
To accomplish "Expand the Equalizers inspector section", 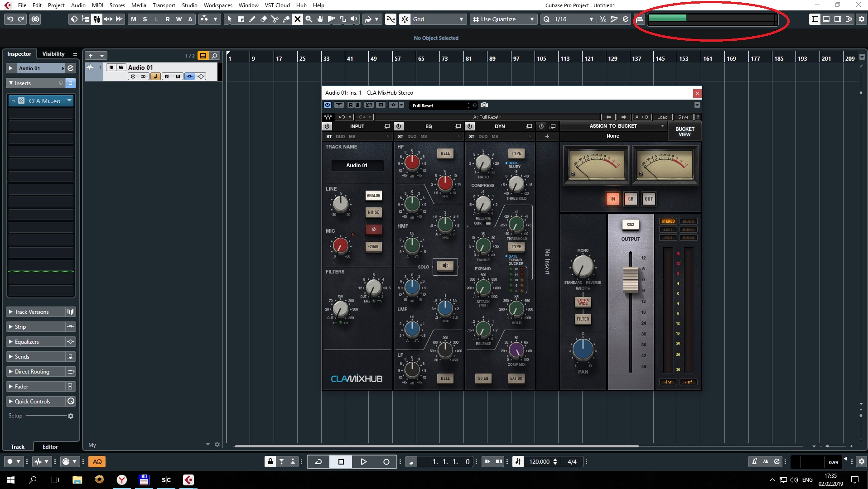I will [27, 342].
